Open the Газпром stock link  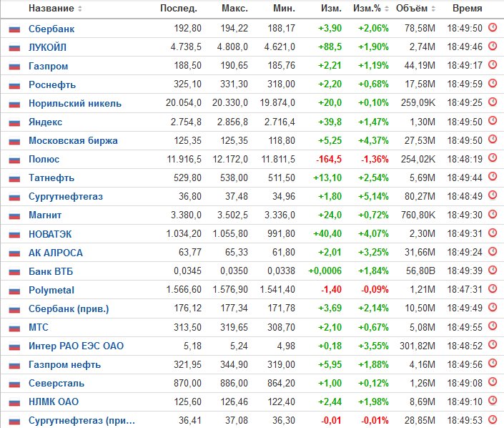point(48,67)
